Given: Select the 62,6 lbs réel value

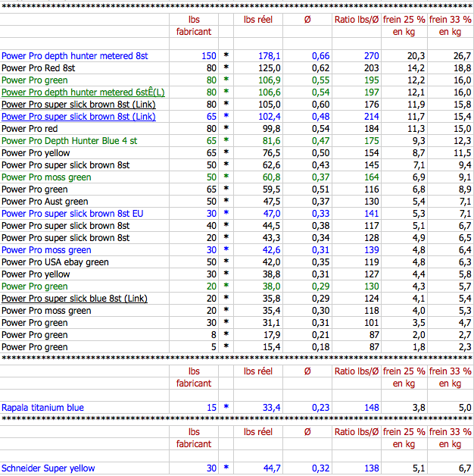Looking at the screenshot, I should point(271,165).
